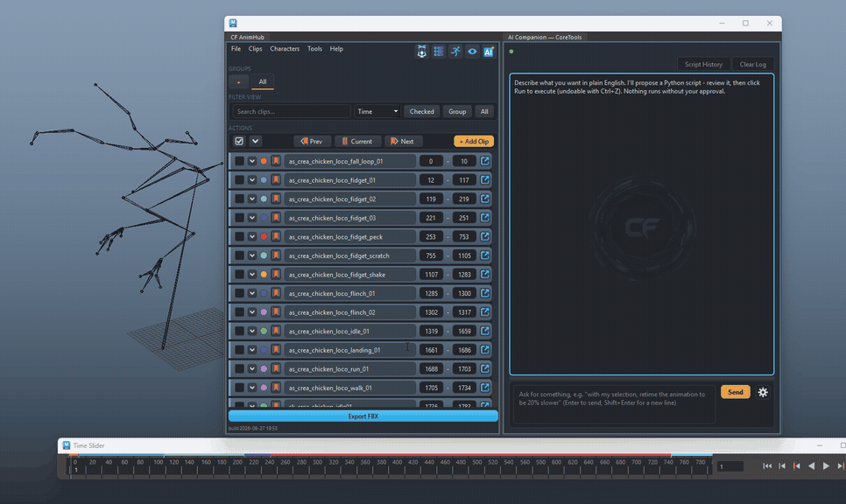Open the Tools menu

point(314,48)
